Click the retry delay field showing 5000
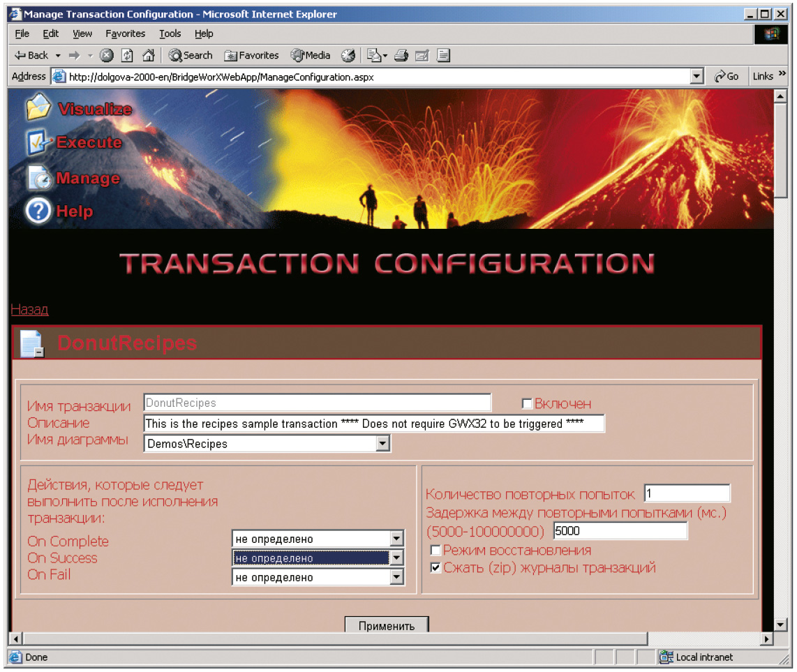Viewport: 797px width, 672px height. [x=620, y=530]
